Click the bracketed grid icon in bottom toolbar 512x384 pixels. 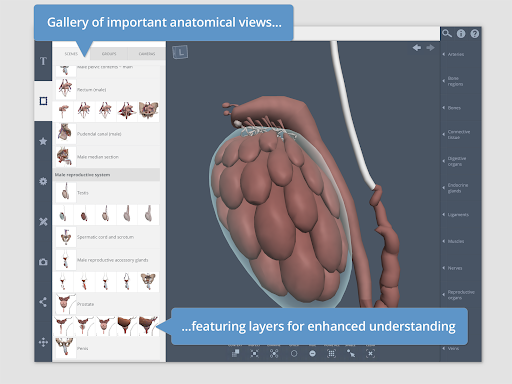tap(331, 353)
